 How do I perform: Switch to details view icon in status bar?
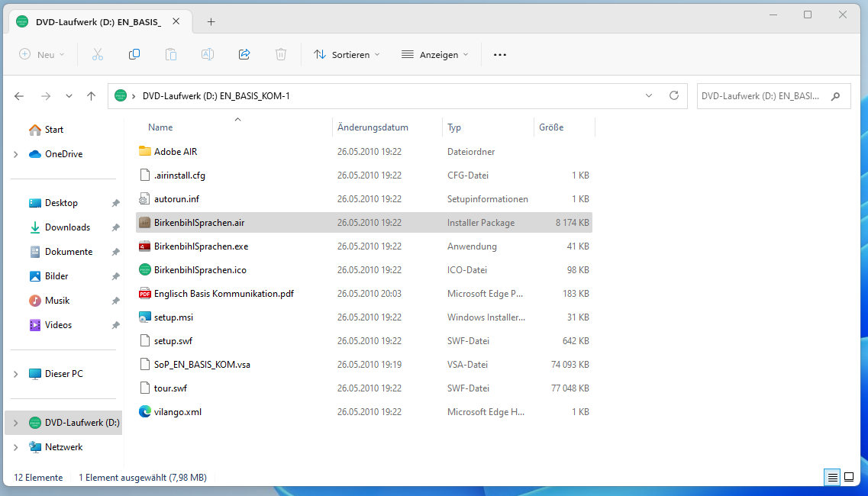pyautogui.click(x=832, y=477)
